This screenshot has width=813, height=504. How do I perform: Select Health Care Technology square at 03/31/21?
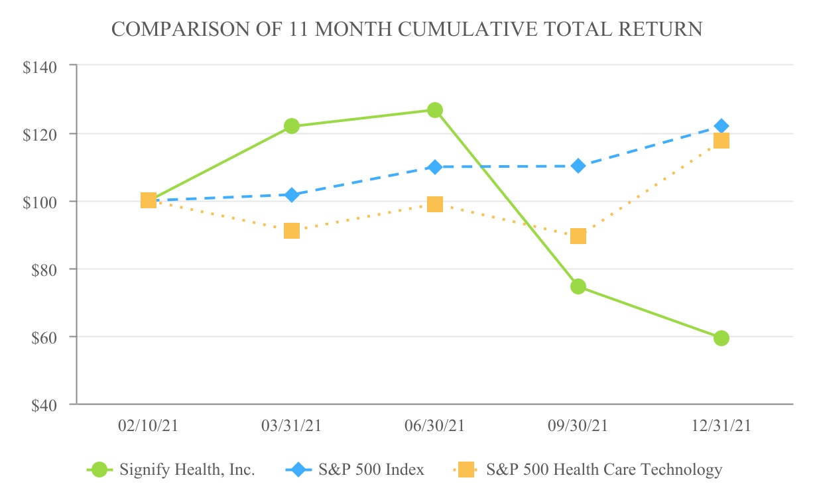[292, 231]
